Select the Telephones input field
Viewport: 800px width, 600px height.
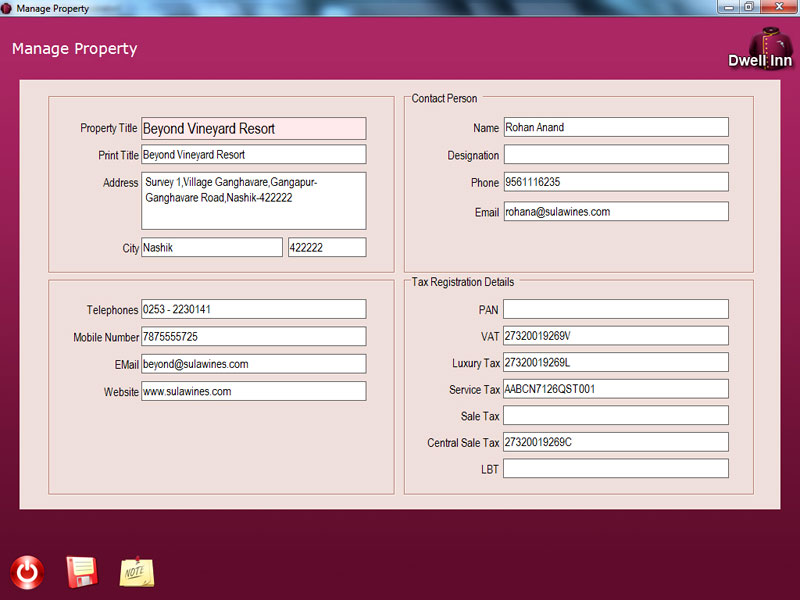coord(253,310)
